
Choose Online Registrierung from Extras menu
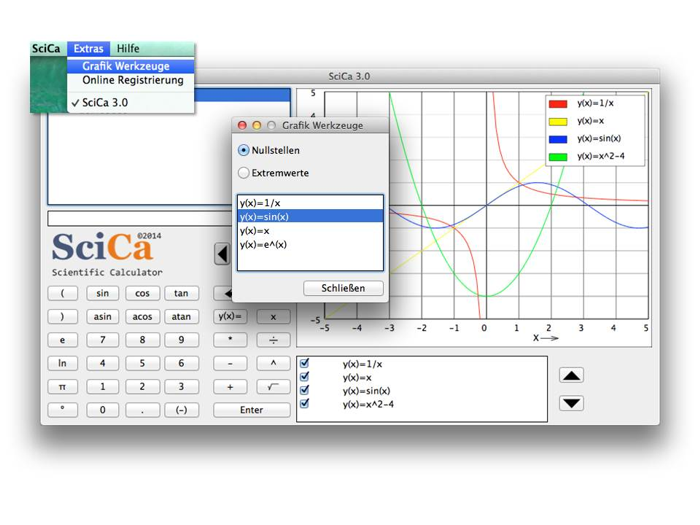pyautogui.click(x=132, y=80)
